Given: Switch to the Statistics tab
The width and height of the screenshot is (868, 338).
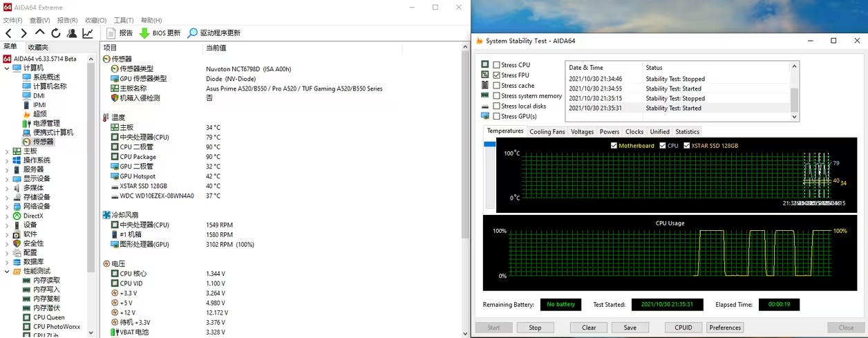Looking at the screenshot, I should click(687, 131).
